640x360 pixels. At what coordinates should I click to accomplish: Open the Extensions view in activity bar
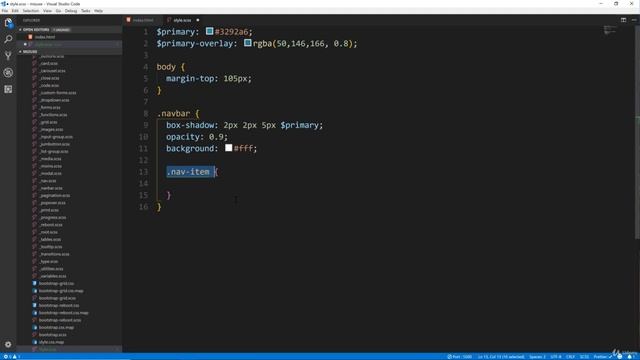(x=8, y=89)
